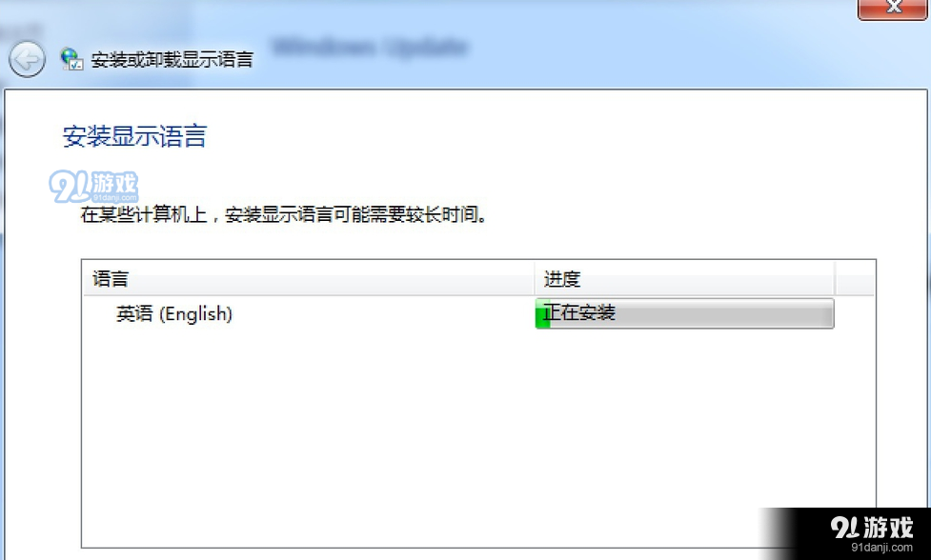Click the window title 安装或卸载显示语言

pyautogui.click(x=172, y=59)
